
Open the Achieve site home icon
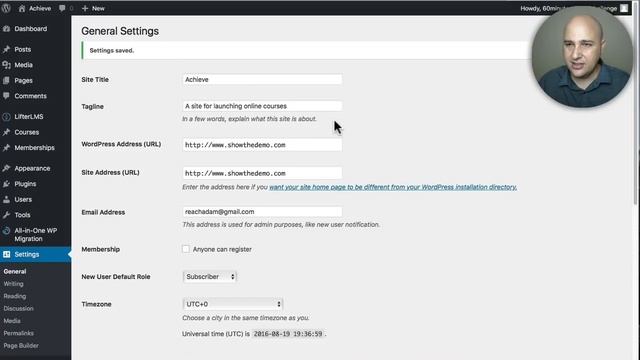pyautogui.click(x=22, y=8)
